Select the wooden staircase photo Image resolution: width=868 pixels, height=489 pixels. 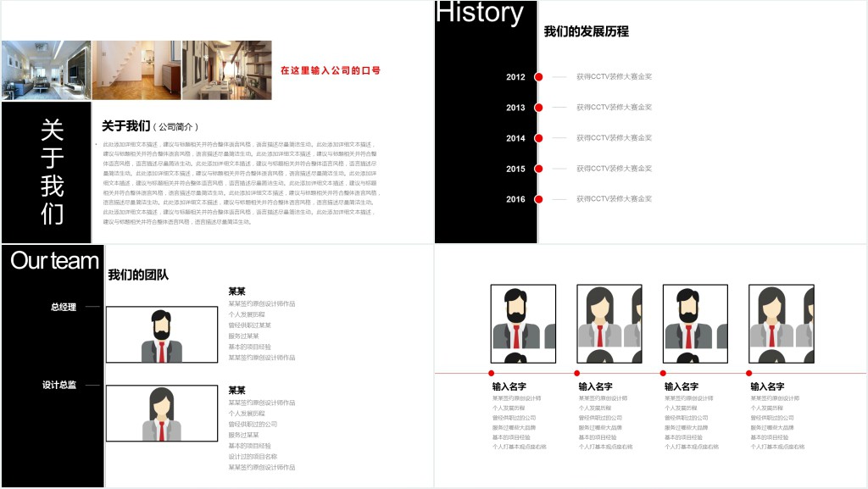[136, 70]
